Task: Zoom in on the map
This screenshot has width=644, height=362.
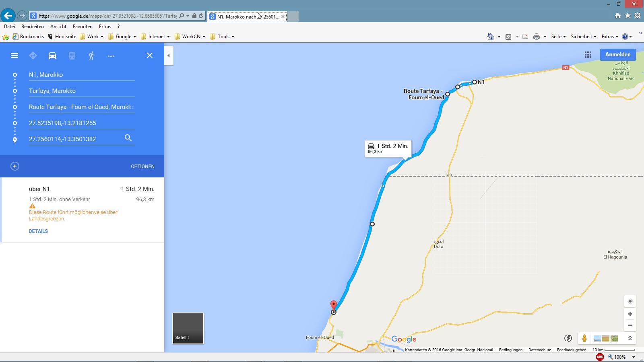Action: [630, 314]
